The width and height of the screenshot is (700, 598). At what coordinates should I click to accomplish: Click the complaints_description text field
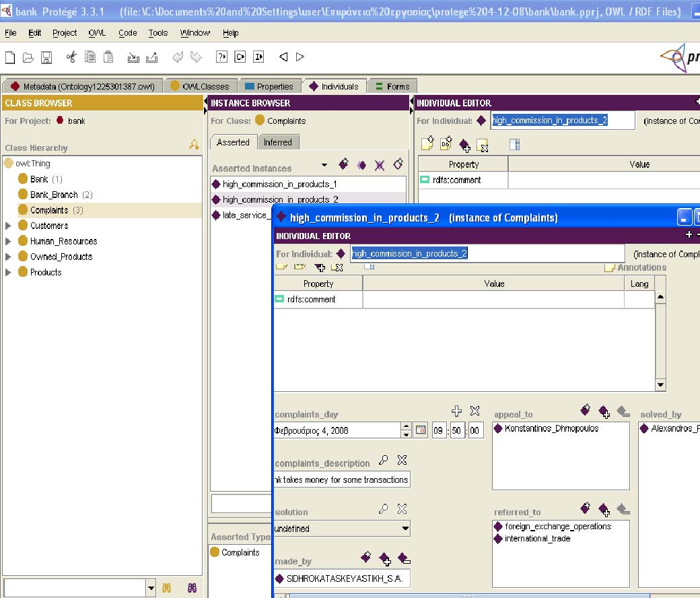point(342,479)
